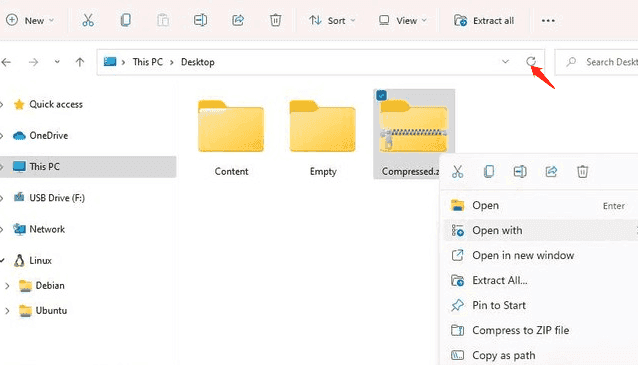Expand the Ubuntu folder node
This screenshot has height=365, width=638.
[x=7, y=311]
